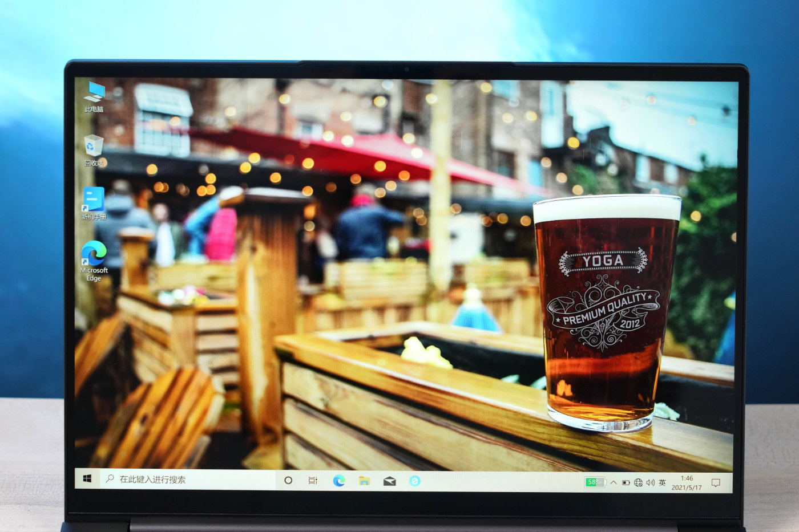
Task: Open File Explorer from the taskbar
Action: [364, 481]
